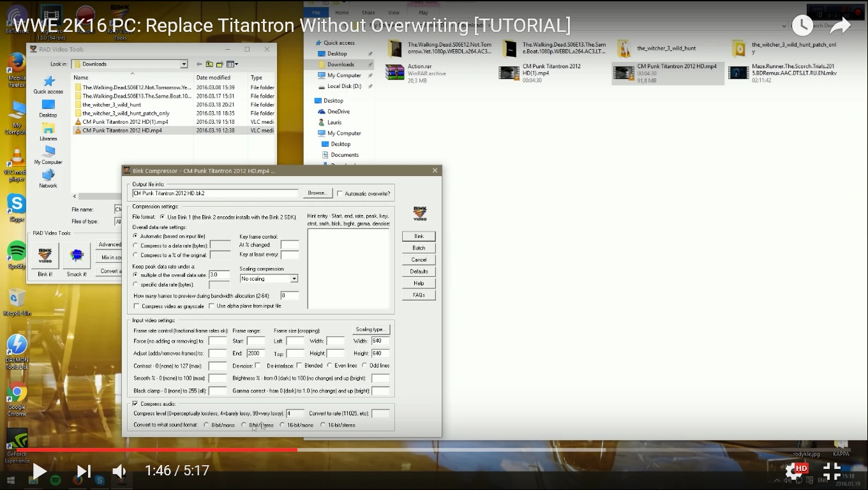Skip to the next YouTube video
The height and width of the screenshot is (490, 868).
point(84,471)
